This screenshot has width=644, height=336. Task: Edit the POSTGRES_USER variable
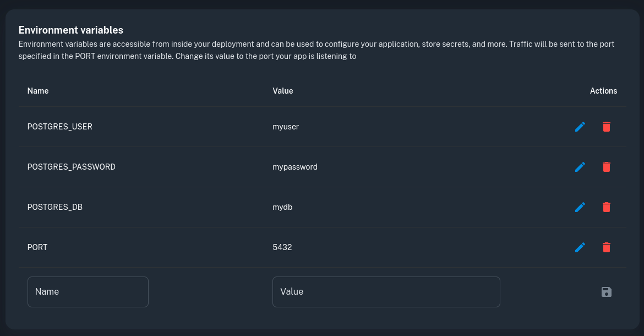point(580,127)
